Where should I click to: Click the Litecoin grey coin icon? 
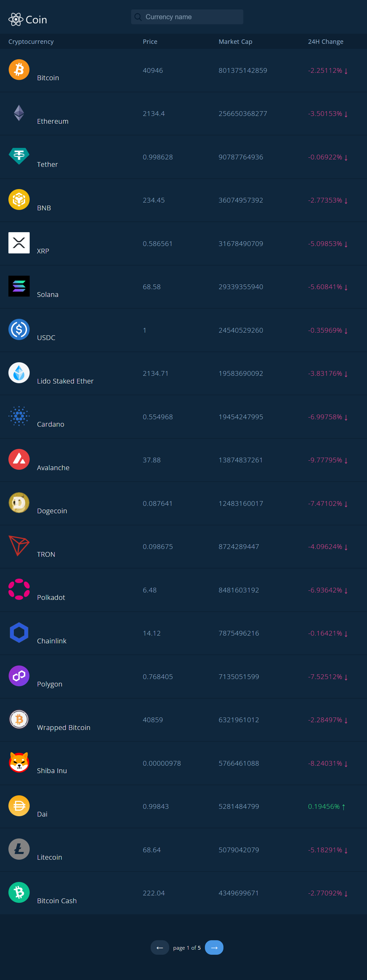click(19, 849)
